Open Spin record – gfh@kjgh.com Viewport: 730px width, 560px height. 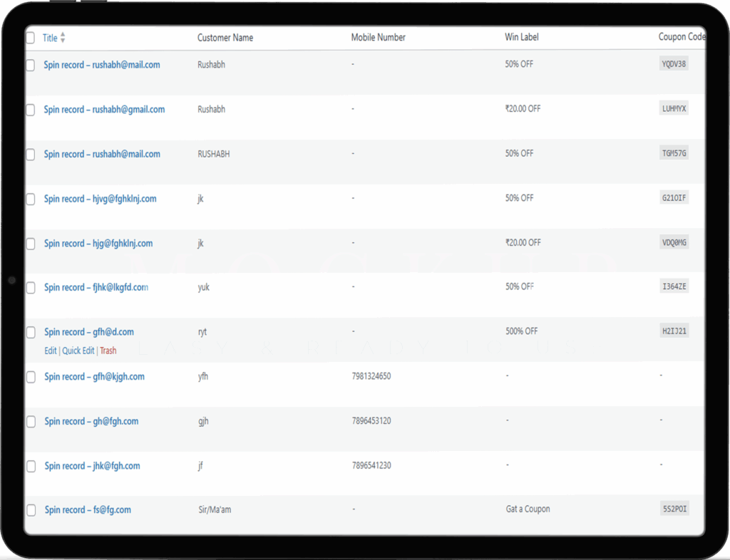94,377
